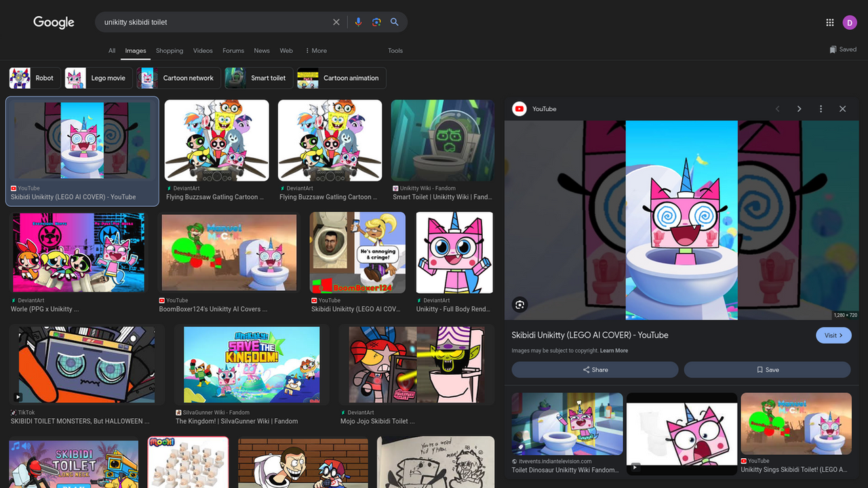Screen dimensions: 868x488
Task: Open BoomBoxer124's Unikitty AI Covers thumbnail
Action: [229, 253]
